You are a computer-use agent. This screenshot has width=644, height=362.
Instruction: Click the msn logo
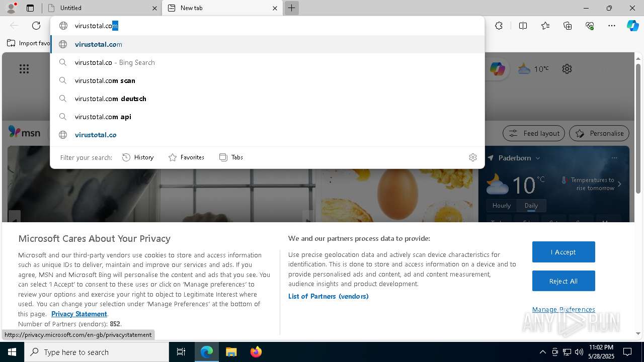[25, 132]
